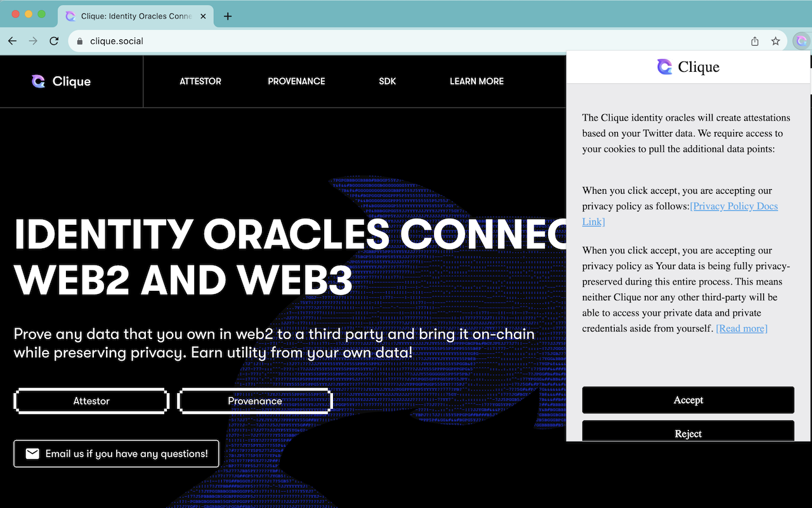Click the share icon in the address bar
Screen dimensions: 812x508
(754, 41)
